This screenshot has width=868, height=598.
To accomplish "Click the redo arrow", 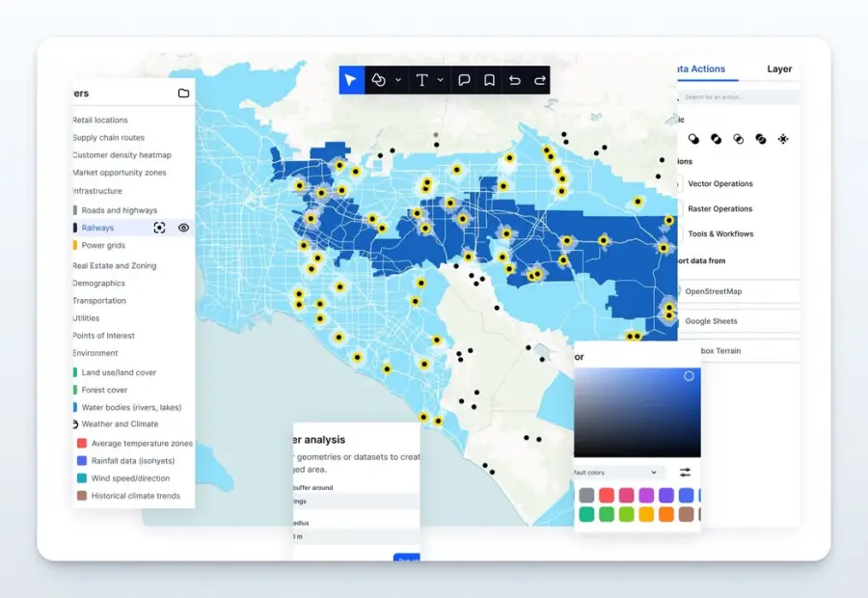I will 540,80.
